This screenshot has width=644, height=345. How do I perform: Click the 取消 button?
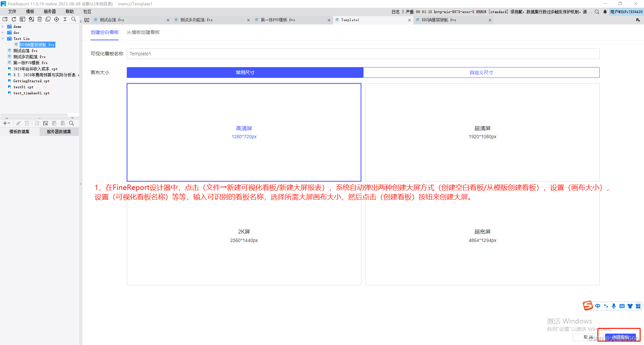[x=588, y=337]
